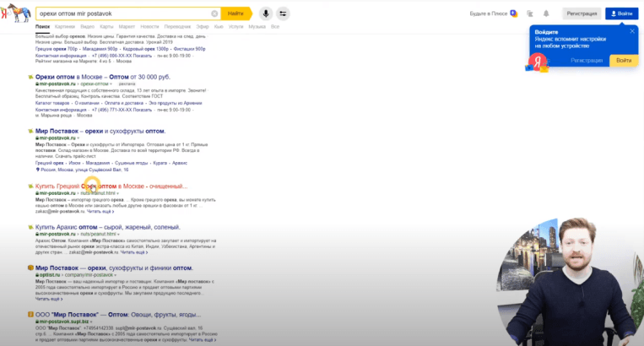Open the collections icon in the header
This screenshot has height=346, width=644.
(530, 14)
